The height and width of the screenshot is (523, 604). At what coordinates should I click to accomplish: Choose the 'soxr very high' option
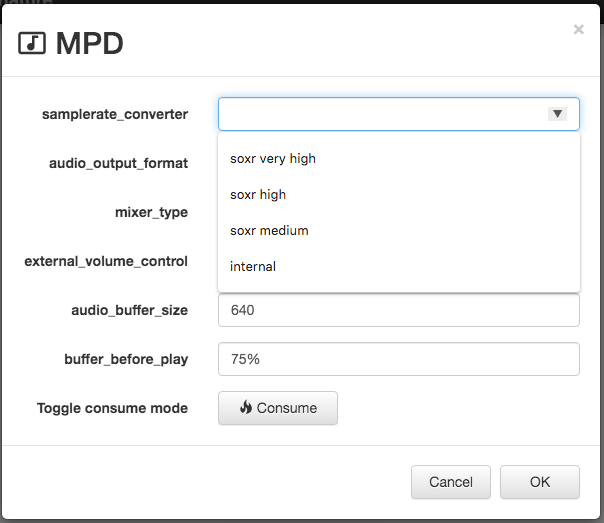[399, 159]
